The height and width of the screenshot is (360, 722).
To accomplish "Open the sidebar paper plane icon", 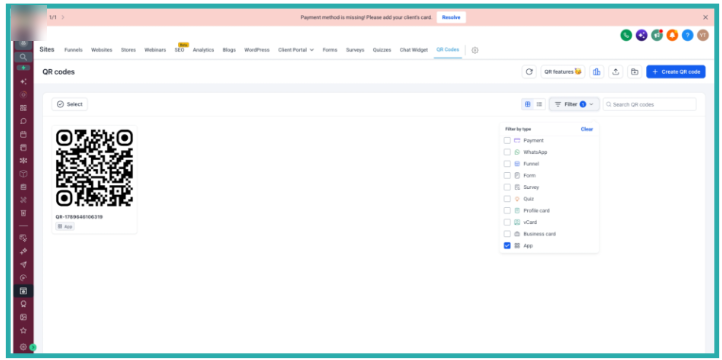I will coord(23,265).
